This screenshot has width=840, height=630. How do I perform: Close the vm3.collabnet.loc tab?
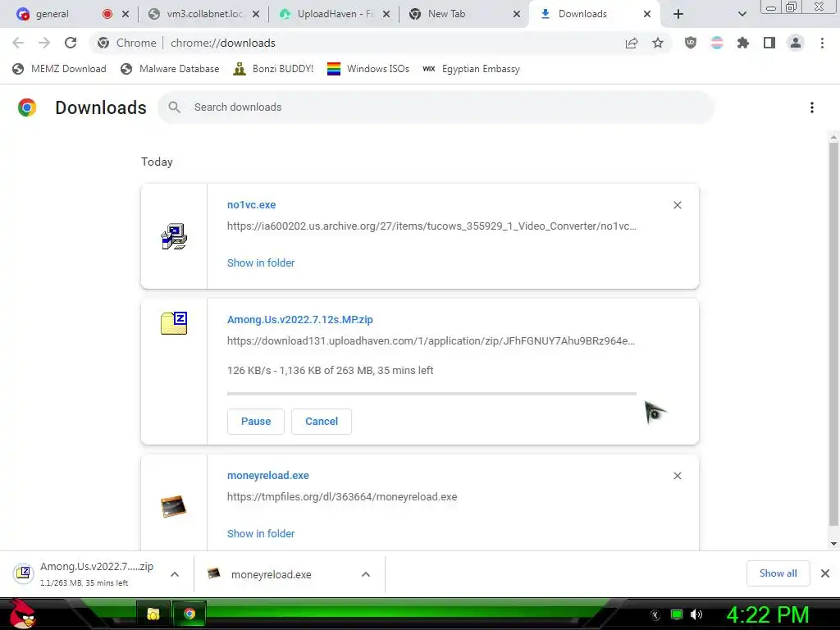click(256, 14)
